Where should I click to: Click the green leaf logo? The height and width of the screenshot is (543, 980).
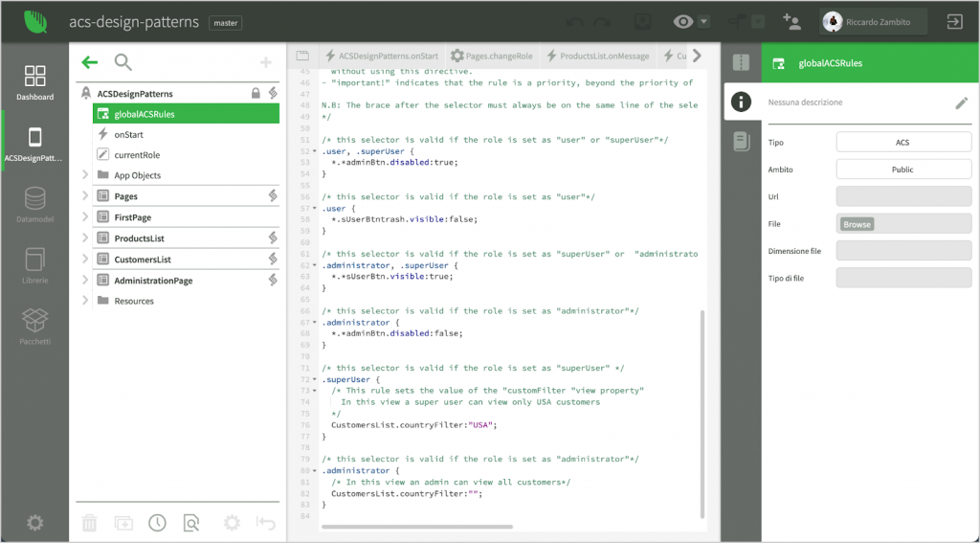coord(35,21)
